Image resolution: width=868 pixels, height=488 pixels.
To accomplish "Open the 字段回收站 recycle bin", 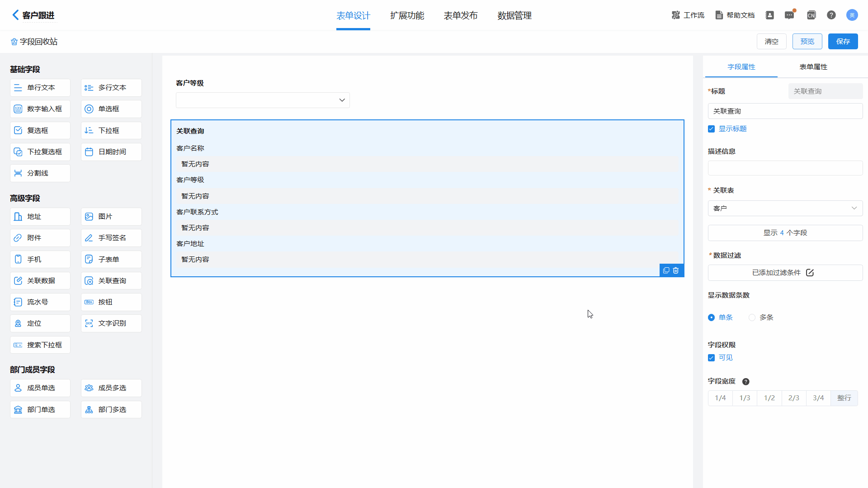I will click(34, 42).
